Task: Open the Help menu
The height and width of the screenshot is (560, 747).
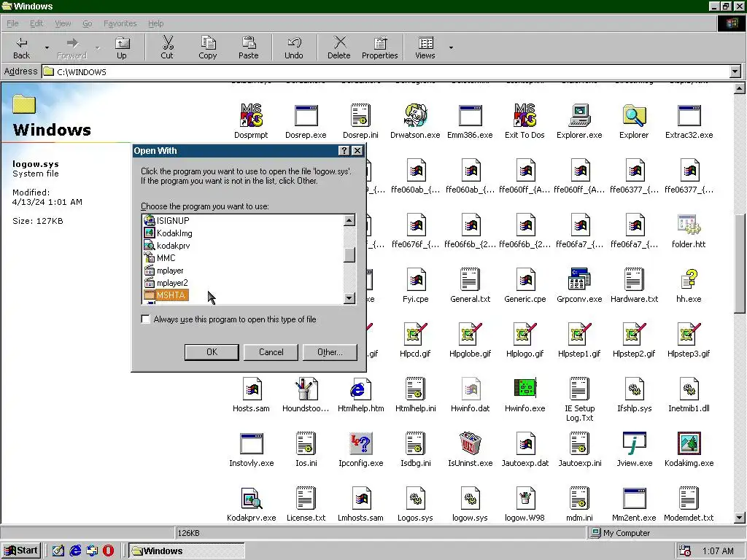Action: 156,23
